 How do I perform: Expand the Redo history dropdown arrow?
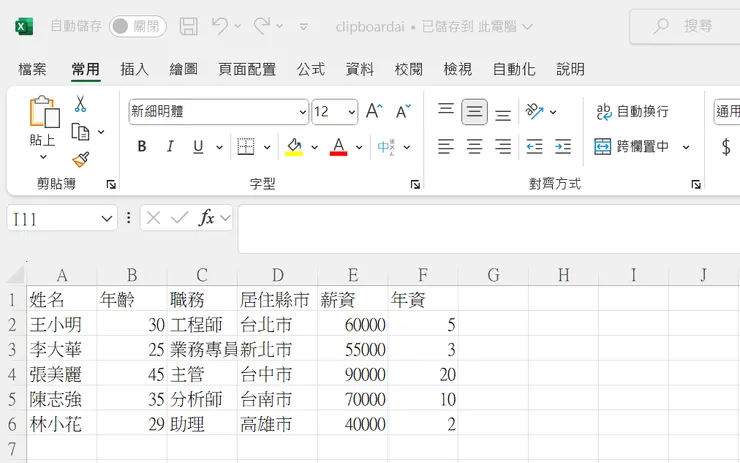coord(279,26)
